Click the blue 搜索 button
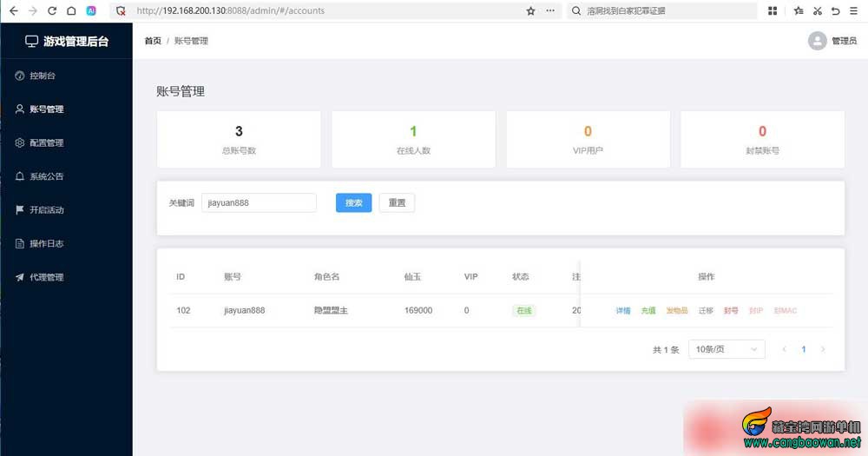The height and width of the screenshot is (456, 868). point(354,202)
